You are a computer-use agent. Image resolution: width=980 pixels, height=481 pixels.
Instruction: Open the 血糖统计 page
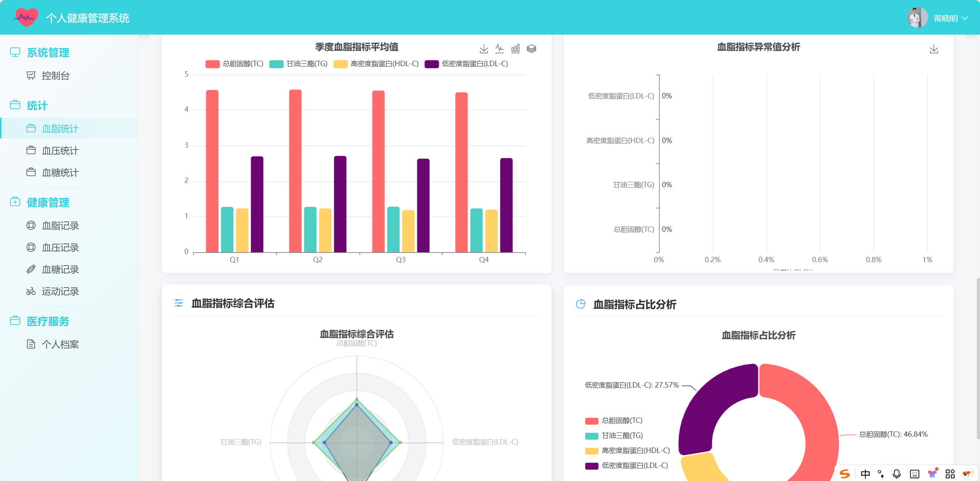click(x=69, y=172)
